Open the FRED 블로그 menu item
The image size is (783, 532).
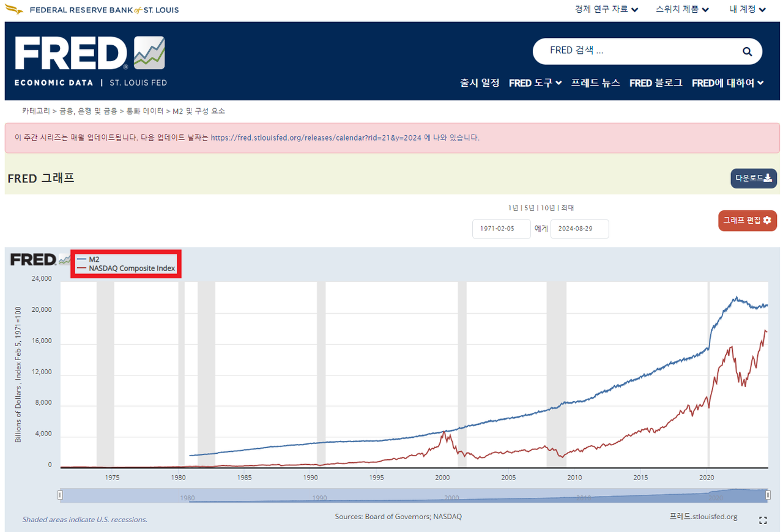[656, 83]
